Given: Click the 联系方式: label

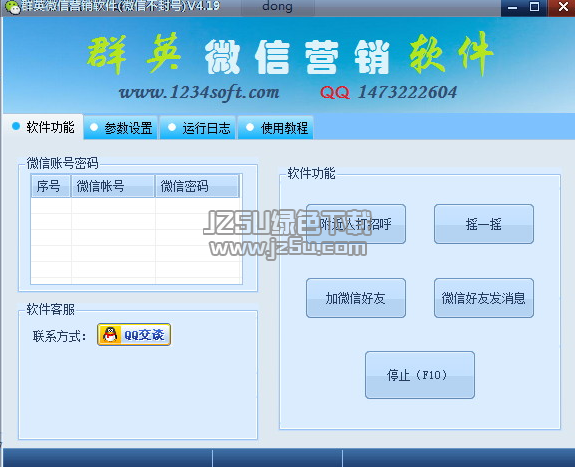Looking at the screenshot, I should point(59,336).
